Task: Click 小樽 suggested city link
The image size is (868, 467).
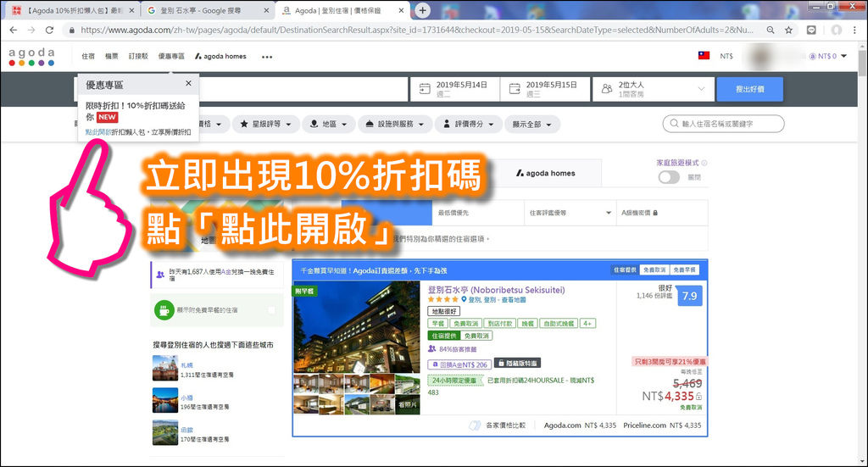Action: click(x=186, y=398)
